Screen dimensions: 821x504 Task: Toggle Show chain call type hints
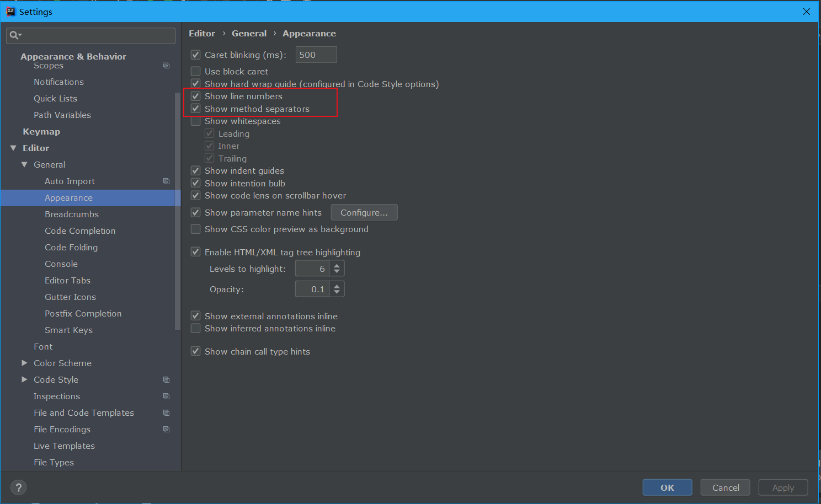click(x=195, y=351)
